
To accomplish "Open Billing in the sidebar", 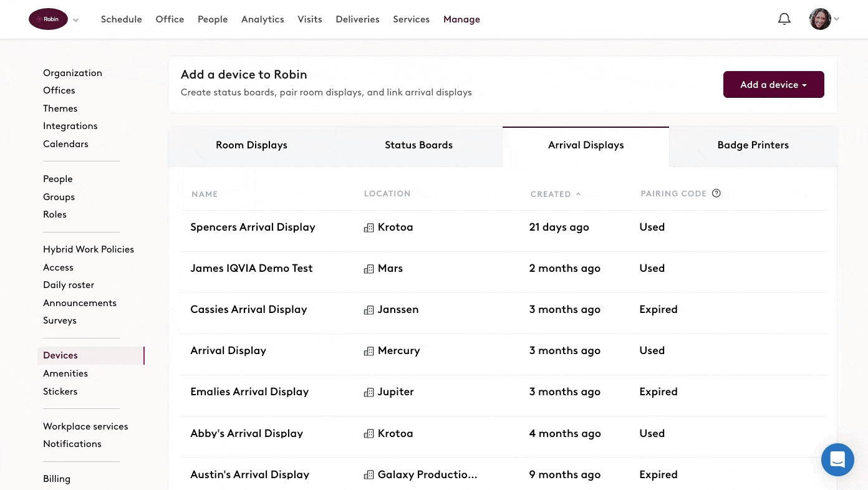I will (x=57, y=479).
